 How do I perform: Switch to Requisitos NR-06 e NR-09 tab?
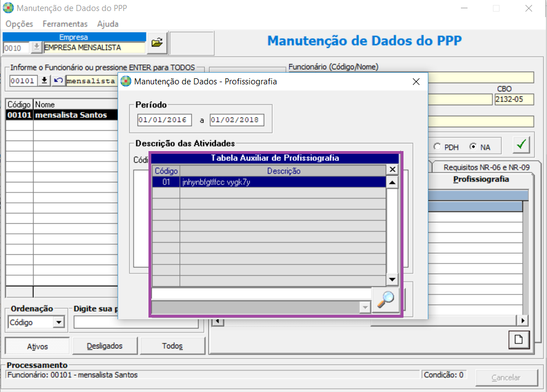[x=486, y=167]
